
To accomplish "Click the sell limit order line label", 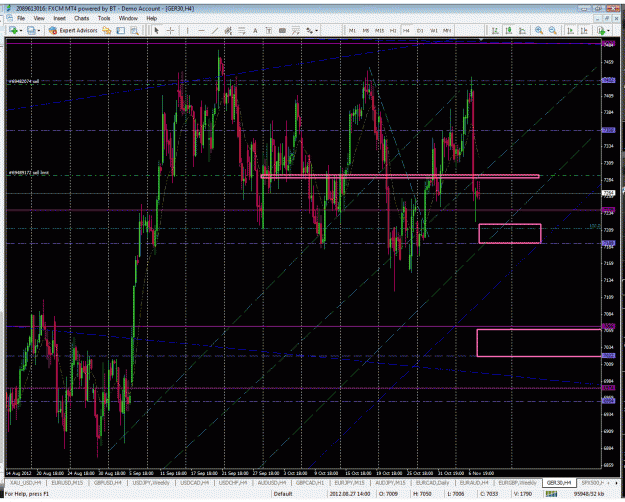I will [29, 173].
